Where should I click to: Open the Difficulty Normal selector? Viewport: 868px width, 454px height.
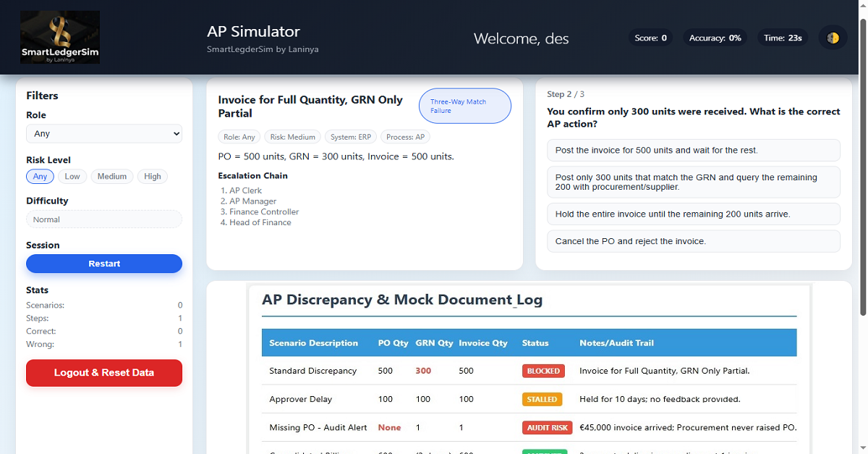click(104, 219)
